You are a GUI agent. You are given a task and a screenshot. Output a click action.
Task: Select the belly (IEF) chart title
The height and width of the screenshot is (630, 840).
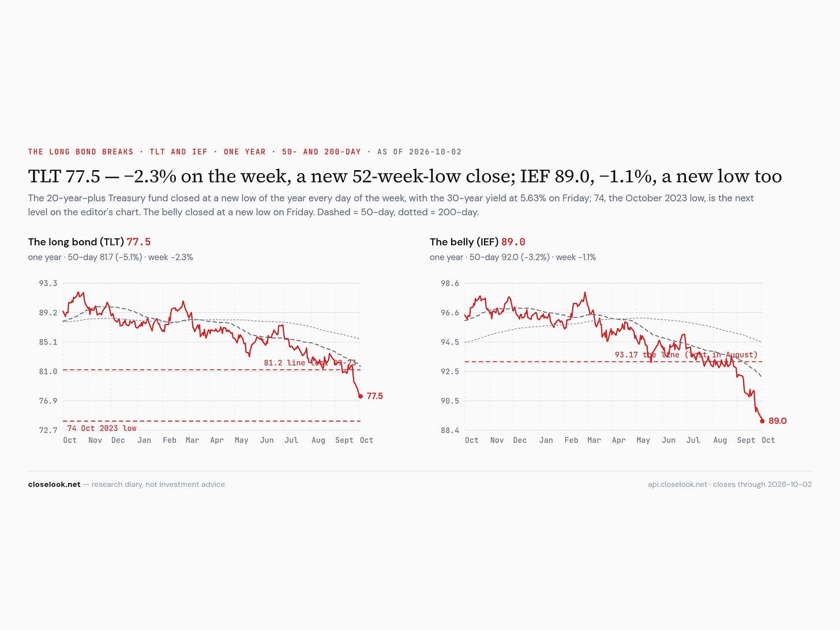coord(478,242)
